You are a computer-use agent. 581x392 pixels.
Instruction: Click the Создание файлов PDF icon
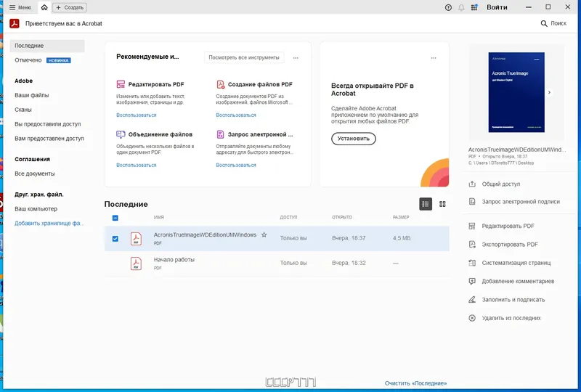click(221, 84)
